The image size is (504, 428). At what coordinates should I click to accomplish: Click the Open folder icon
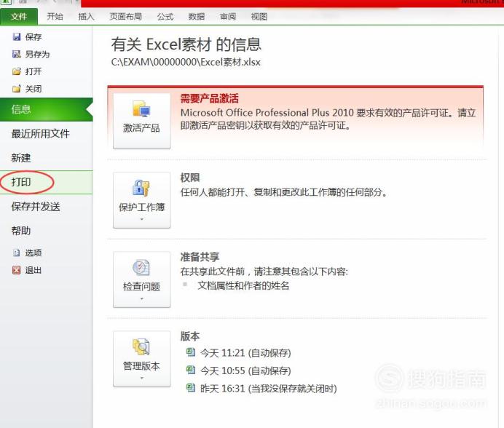click(x=17, y=71)
